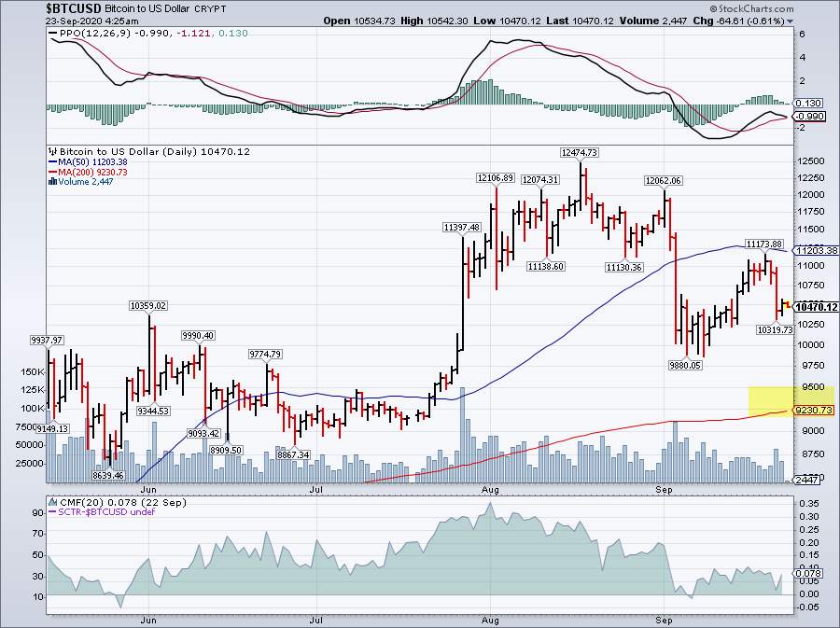This screenshot has height=628, width=840.
Task: Click the 11173.88 price label
Action: click(x=764, y=244)
